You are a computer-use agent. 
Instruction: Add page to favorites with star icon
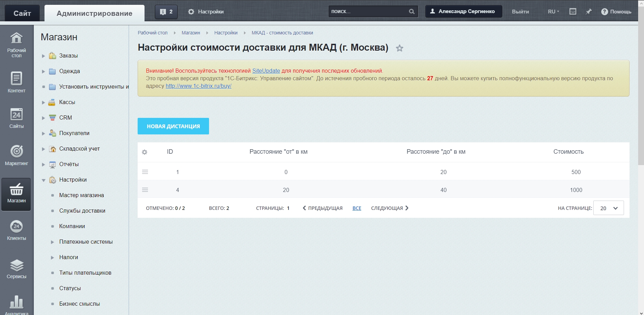click(399, 48)
